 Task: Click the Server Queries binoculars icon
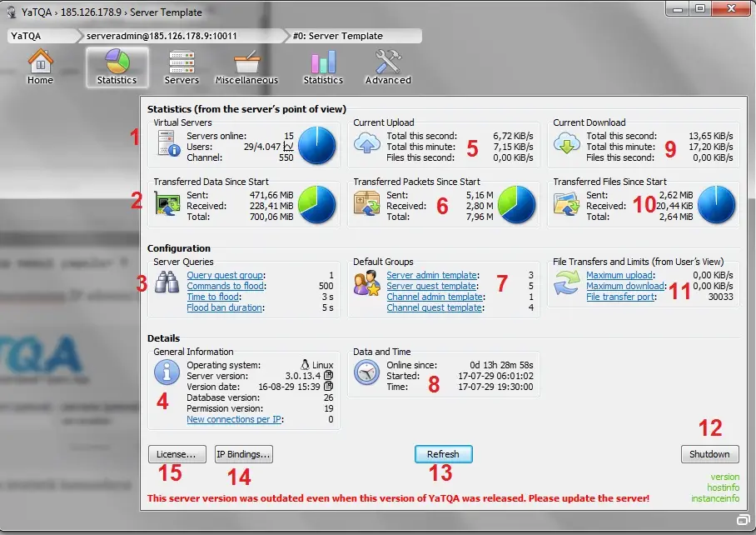click(167, 282)
